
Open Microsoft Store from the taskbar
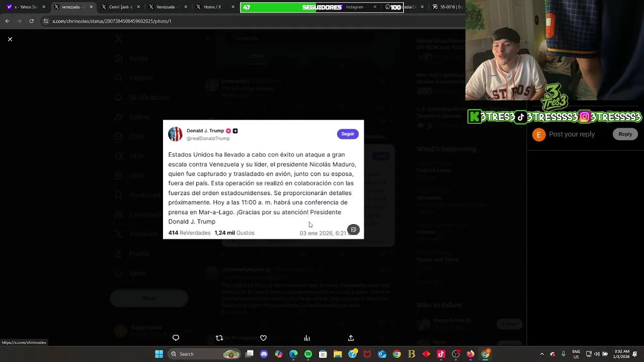(x=323, y=354)
